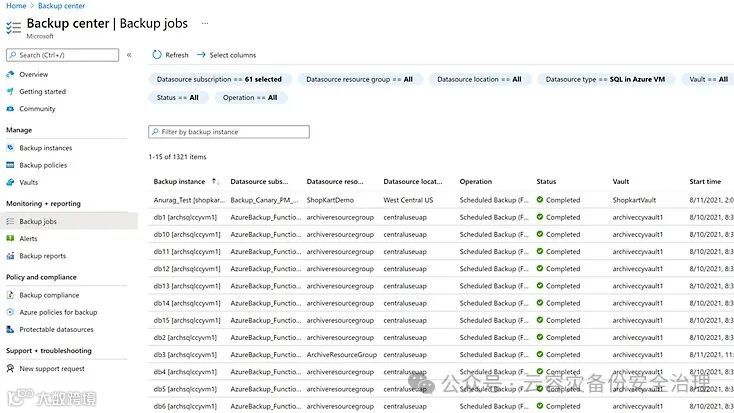734x413 pixels.
Task: Open Backup reports menu item
Action: coord(43,256)
